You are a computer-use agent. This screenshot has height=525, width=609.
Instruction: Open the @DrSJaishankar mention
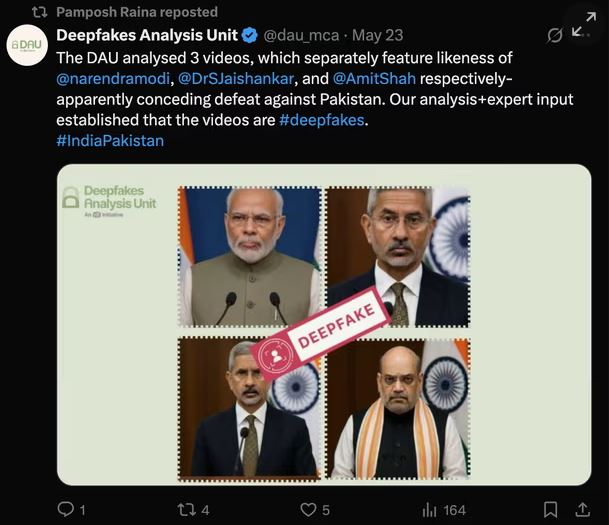(x=238, y=79)
